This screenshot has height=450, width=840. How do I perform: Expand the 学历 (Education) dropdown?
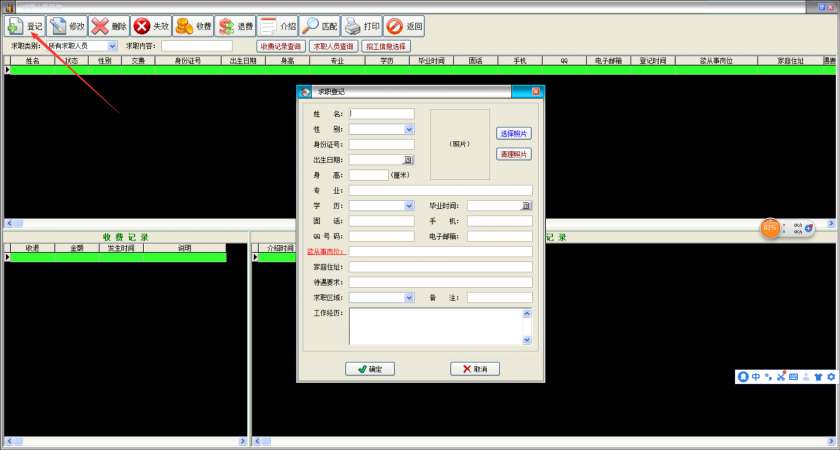408,205
